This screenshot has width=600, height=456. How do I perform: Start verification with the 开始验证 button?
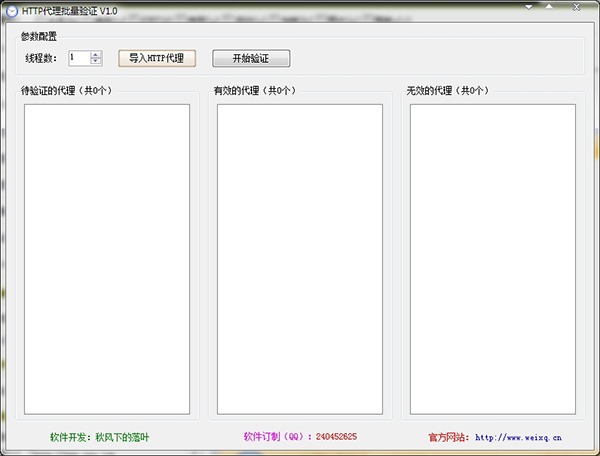tap(251, 58)
